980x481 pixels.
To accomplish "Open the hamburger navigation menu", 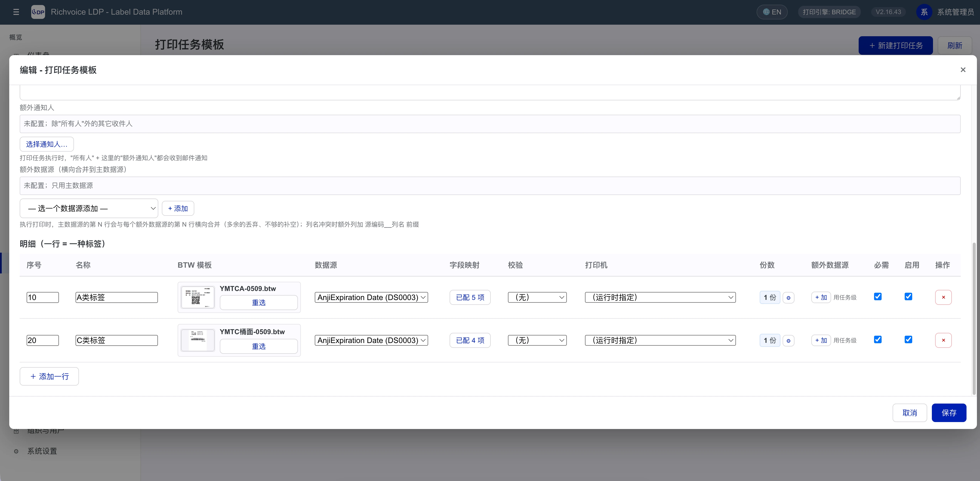I will click(x=16, y=12).
